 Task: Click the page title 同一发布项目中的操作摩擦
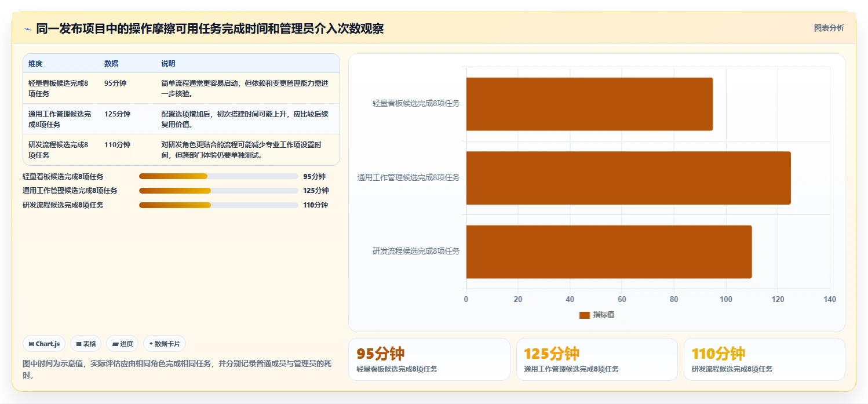210,29
